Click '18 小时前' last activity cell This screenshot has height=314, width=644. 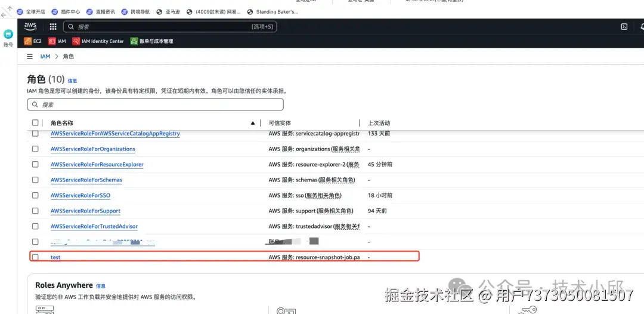380,195
